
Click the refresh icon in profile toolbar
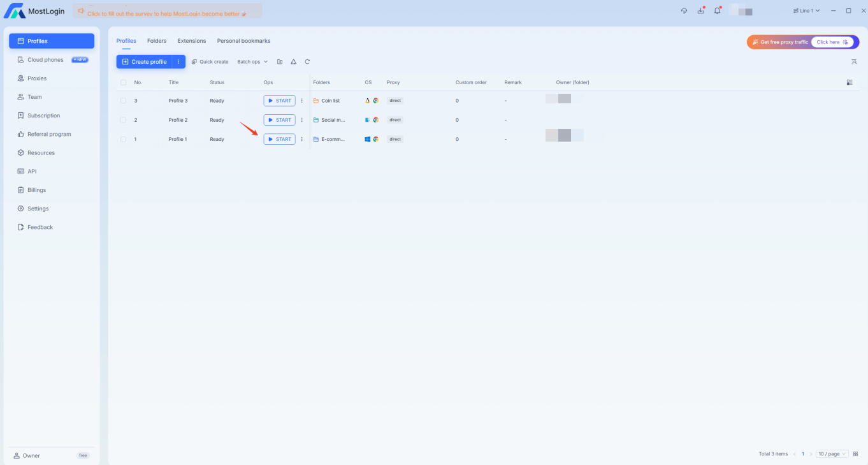pyautogui.click(x=307, y=62)
